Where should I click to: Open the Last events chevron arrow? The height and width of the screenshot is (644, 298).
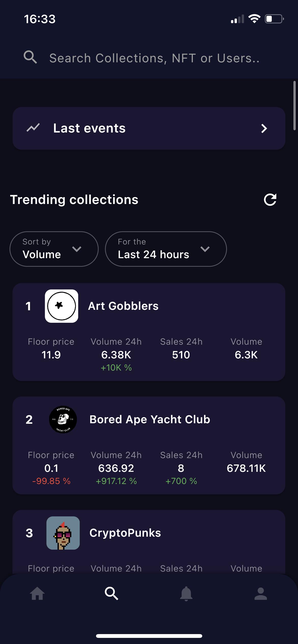(264, 128)
